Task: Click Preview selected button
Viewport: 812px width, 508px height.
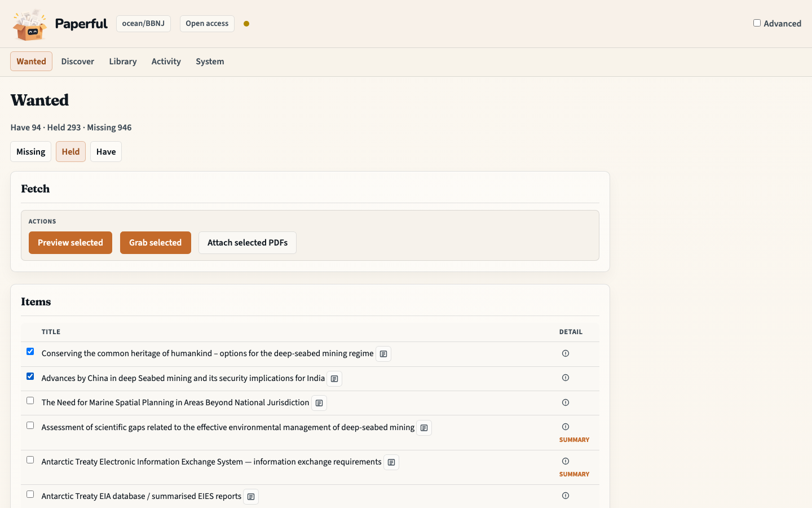Action: point(70,243)
